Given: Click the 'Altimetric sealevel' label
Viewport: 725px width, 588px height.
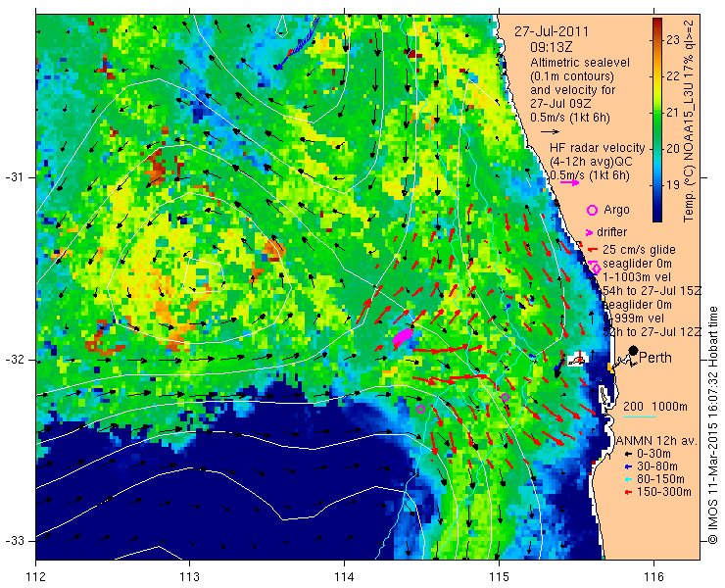Looking at the screenshot, I should [580, 63].
